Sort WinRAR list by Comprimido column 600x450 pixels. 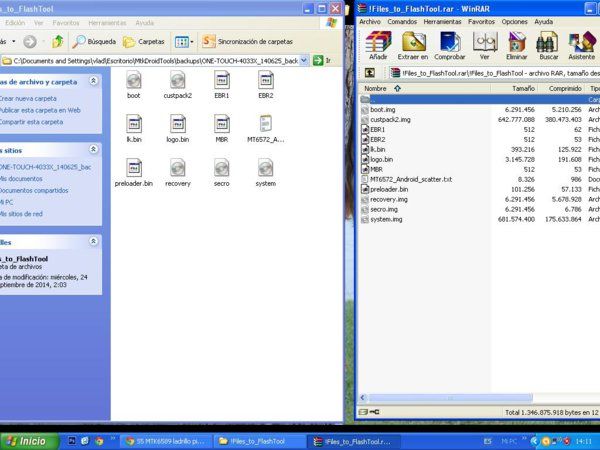(x=561, y=88)
